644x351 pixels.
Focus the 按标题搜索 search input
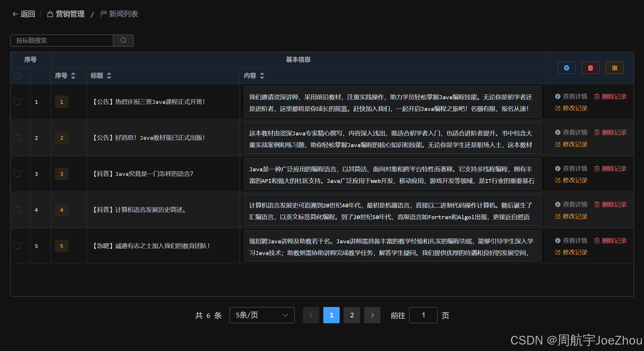point(62,40)
